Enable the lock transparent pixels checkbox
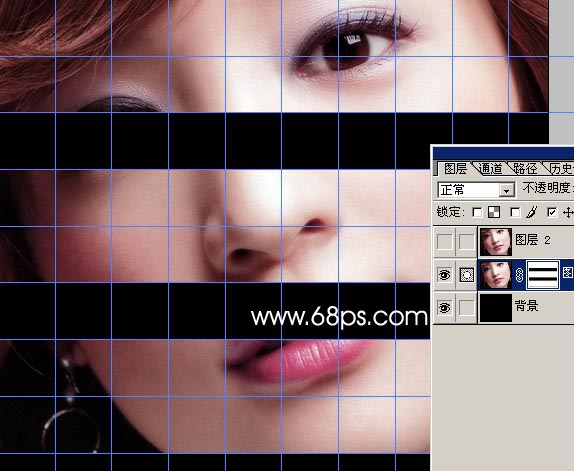This screenshot has height=471, width=574. click(477, 212)
